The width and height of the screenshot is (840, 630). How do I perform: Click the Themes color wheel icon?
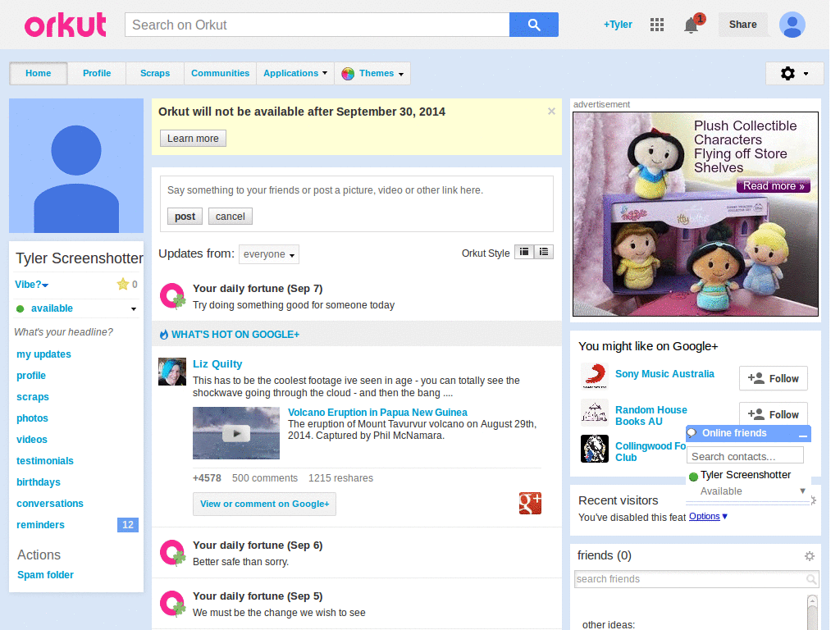coord(348,73)
